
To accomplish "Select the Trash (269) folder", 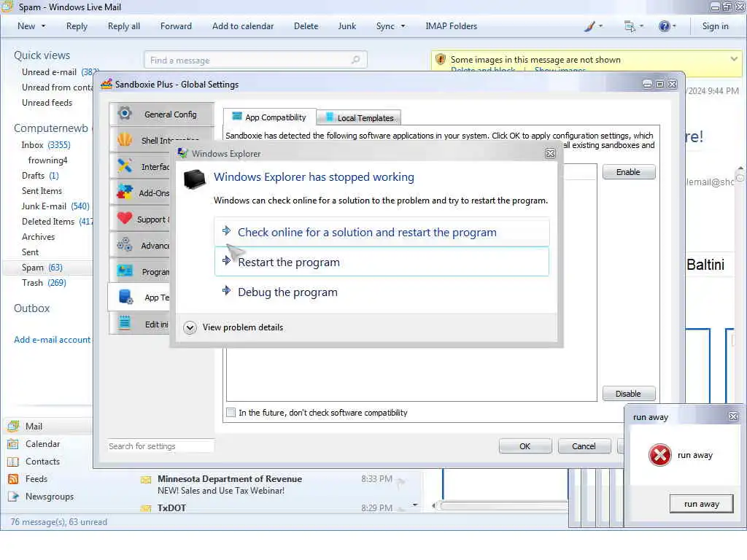I will (x=44, y=283).
